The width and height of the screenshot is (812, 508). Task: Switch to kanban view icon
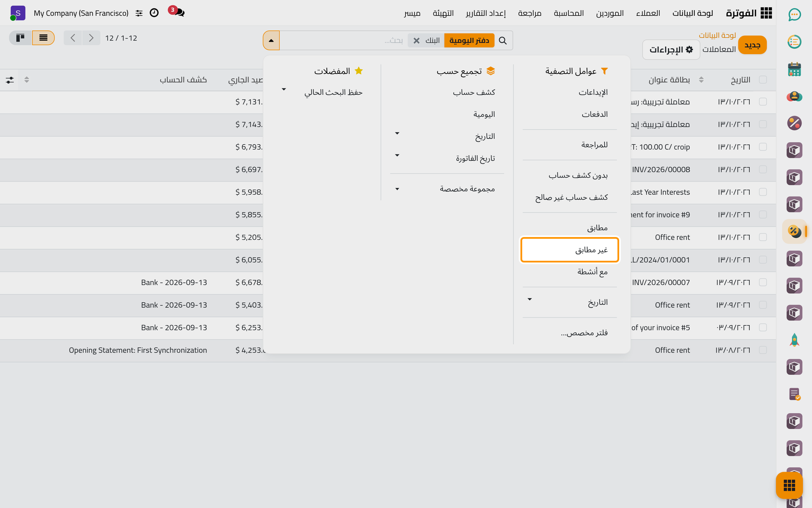click(20, 38)
